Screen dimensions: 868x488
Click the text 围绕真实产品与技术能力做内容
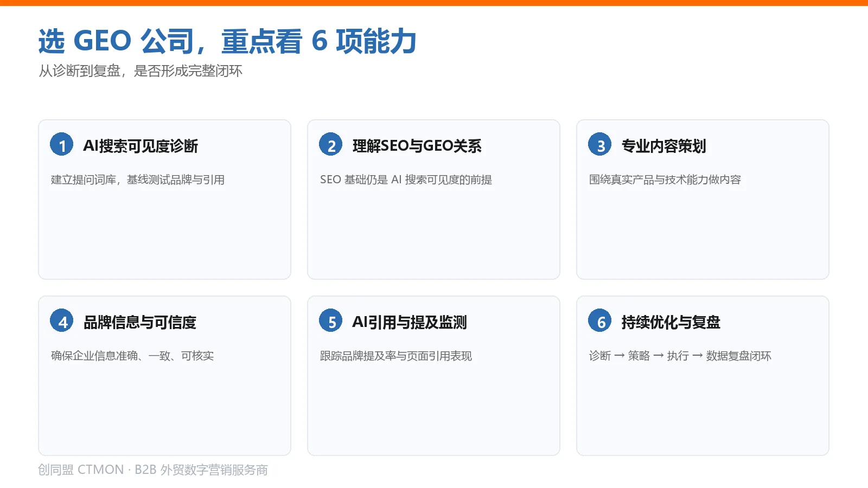pos(665,179)
